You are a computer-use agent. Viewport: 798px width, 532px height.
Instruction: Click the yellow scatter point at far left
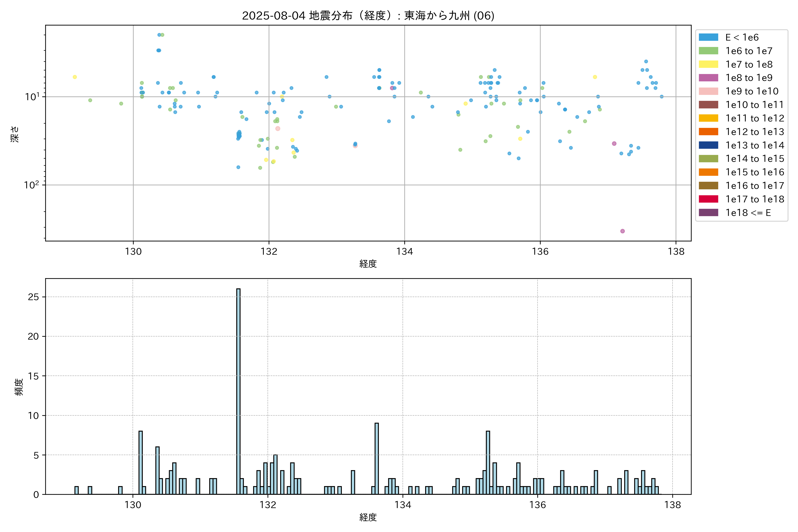[75, 77]
